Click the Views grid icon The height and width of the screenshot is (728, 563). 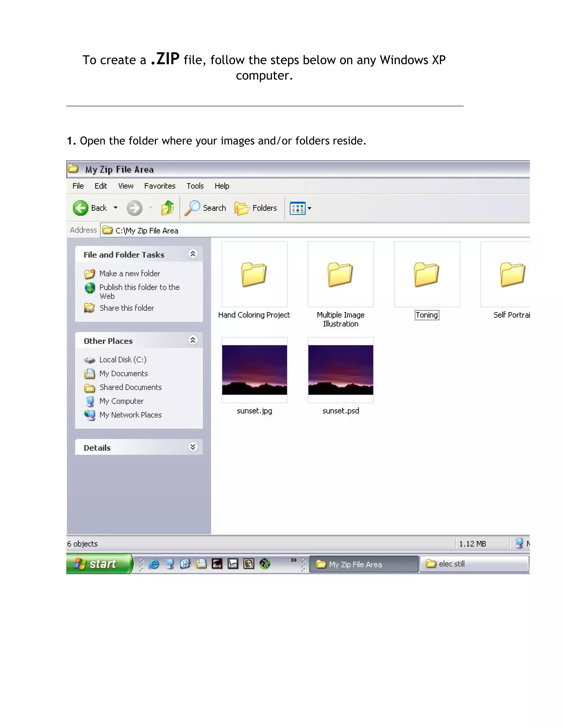click(x=297, y=208)
